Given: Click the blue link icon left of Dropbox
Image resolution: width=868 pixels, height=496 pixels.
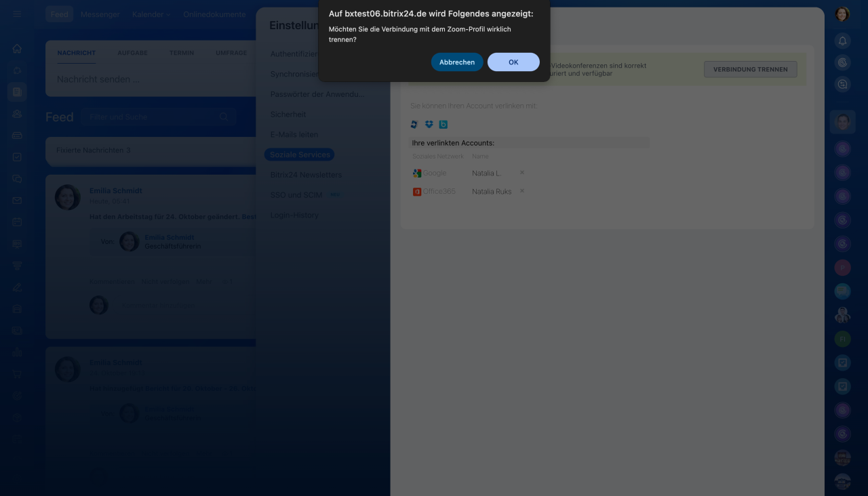Looking at the screenshot, I should tap(414, 124).
